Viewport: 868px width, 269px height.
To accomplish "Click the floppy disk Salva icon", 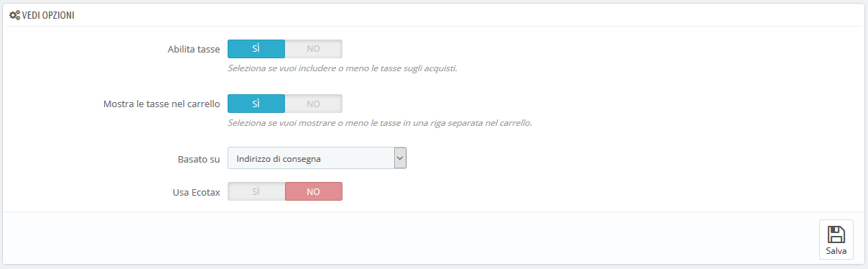I will click(x=836, y=234).
